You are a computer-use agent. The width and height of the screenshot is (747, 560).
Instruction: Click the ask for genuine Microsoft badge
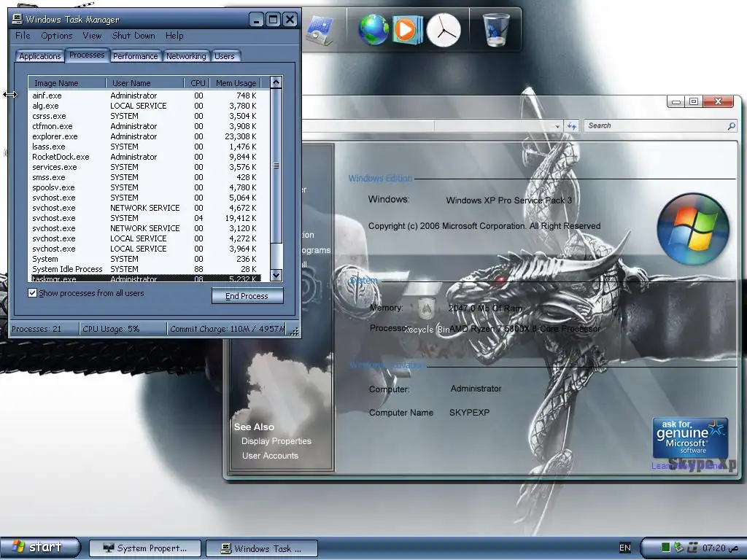coord(690,437)
